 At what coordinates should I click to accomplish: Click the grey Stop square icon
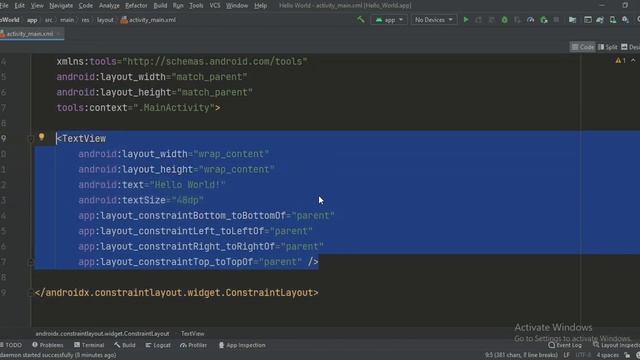(x=556, y=20)
